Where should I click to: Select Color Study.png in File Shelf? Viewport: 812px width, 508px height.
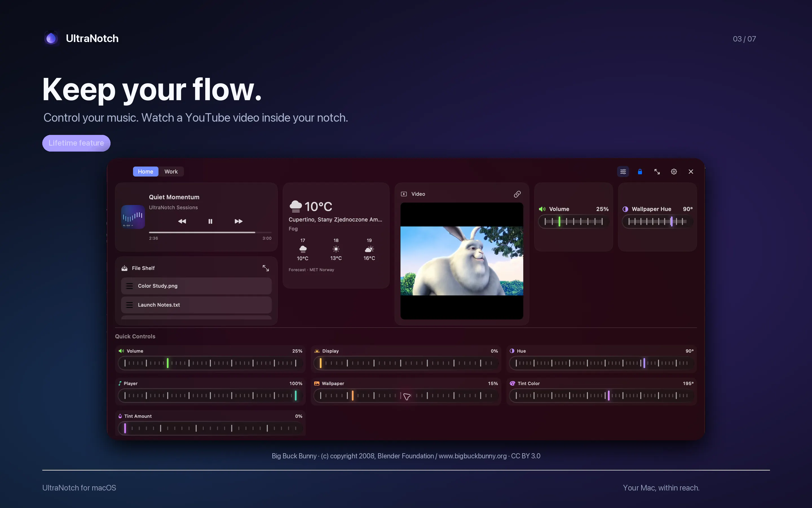[196, 286]
